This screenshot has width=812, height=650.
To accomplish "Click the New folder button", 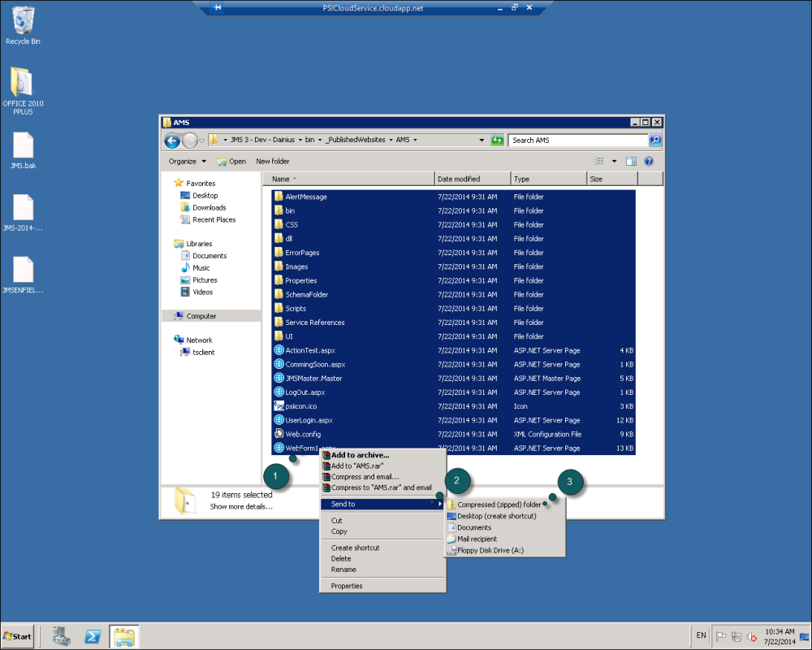I will (272, 161).
